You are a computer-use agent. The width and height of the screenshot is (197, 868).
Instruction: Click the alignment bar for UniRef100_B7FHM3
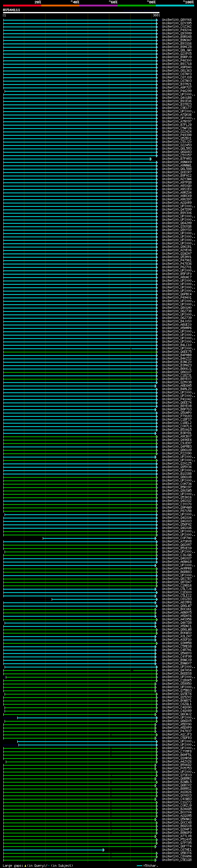(78, 159)
